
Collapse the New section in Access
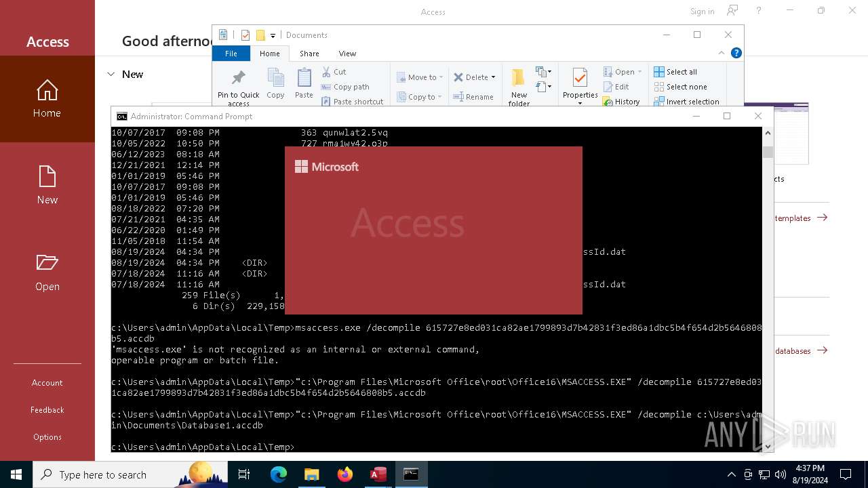111,75
